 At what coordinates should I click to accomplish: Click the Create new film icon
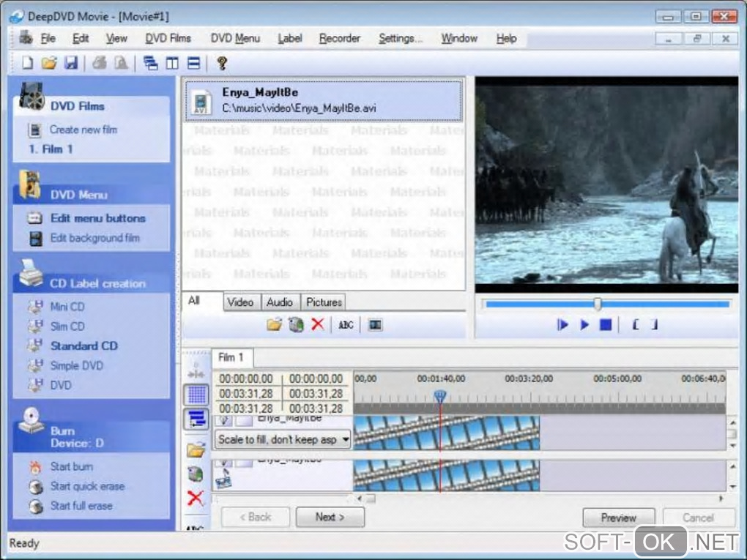click(35, 130)
